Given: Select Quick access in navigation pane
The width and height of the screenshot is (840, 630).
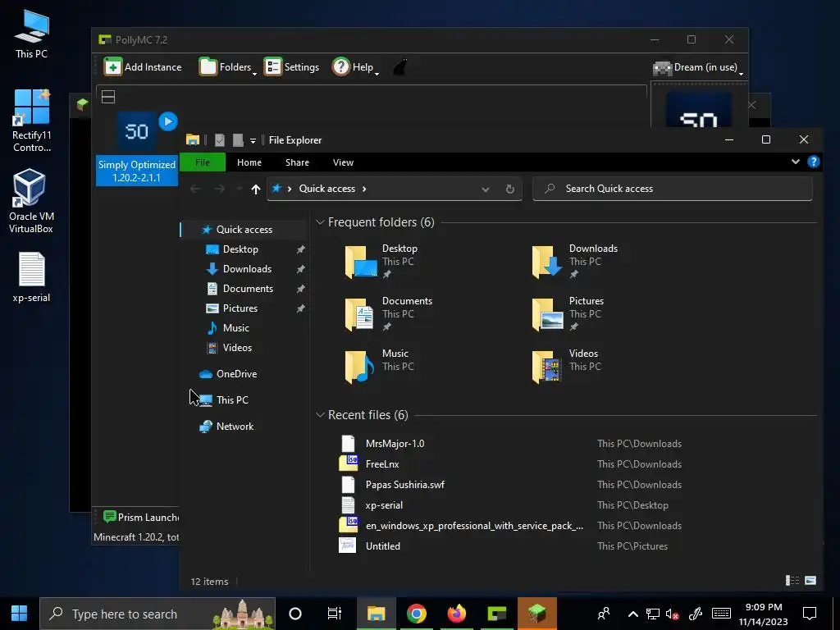Looking at the screenshot, I should (x=243, y=230).
